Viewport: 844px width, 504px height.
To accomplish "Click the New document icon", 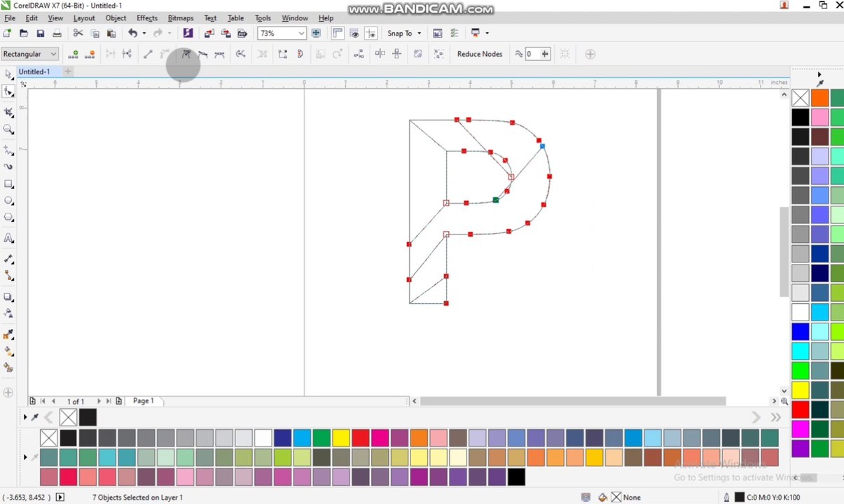I will click(x=7, y=33).
